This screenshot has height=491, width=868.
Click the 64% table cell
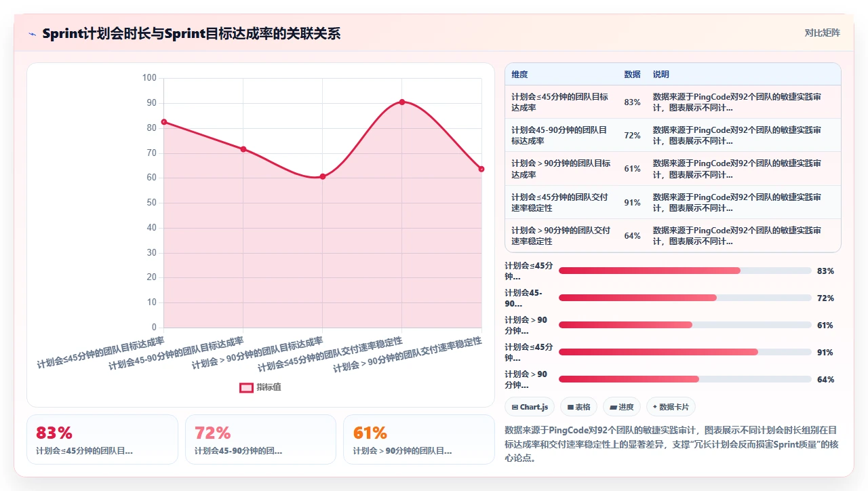632,235
